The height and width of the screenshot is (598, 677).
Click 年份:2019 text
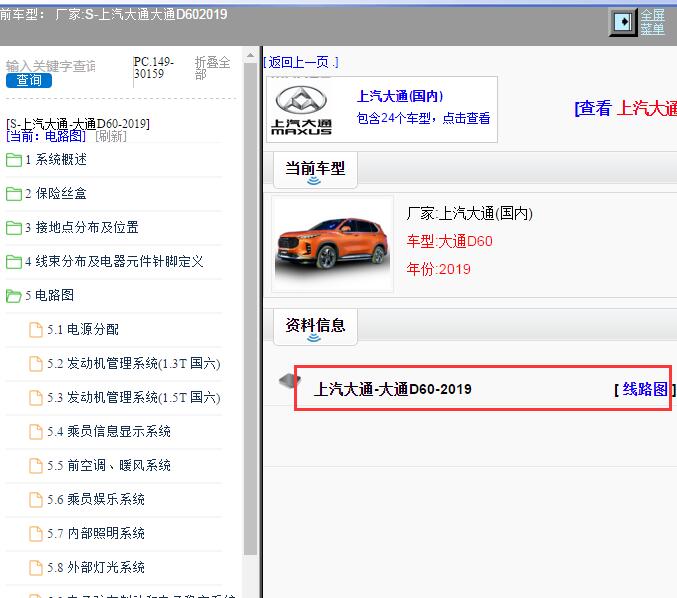point(438,269)
